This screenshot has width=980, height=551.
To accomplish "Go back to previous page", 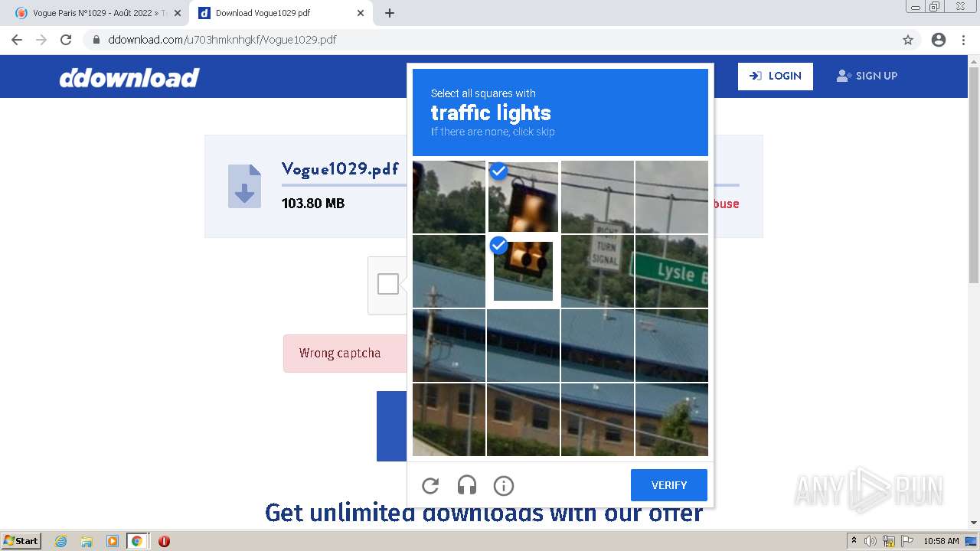I will [17, 40].
